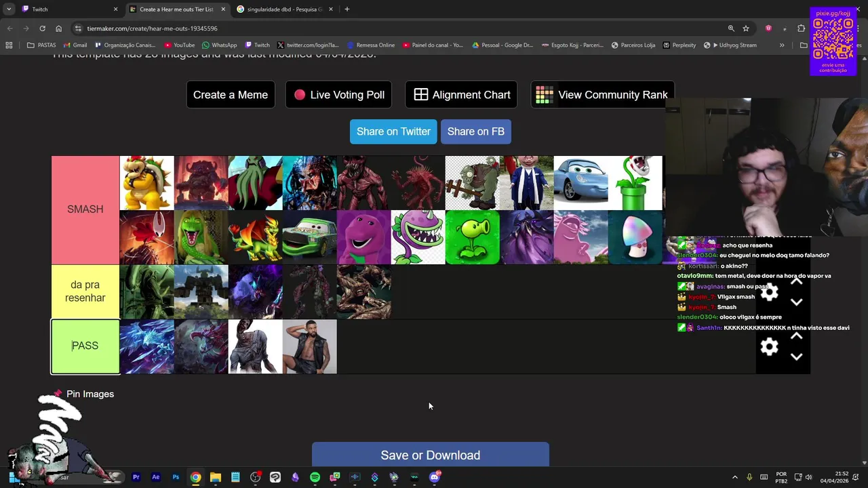Open File Explorer from taskbar

(216, 477)
